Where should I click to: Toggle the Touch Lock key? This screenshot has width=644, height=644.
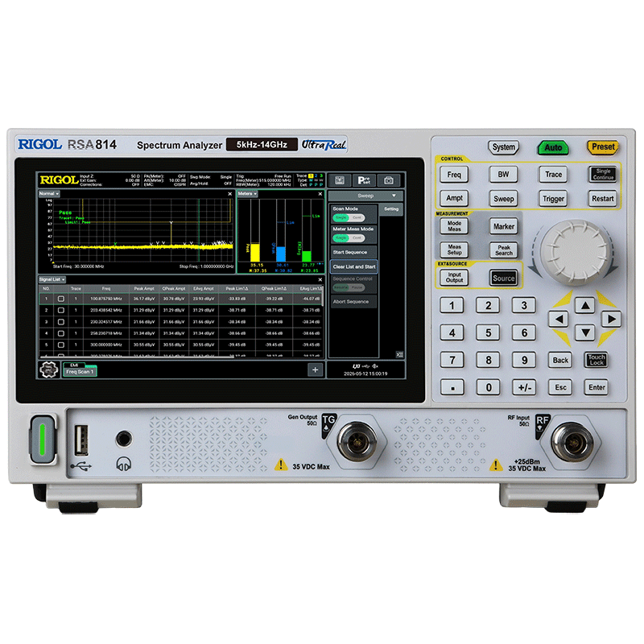click(x=596, y=360)
